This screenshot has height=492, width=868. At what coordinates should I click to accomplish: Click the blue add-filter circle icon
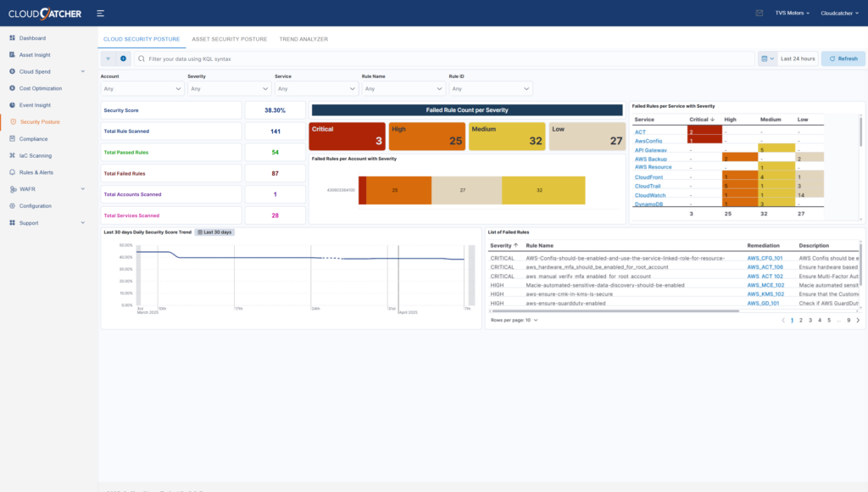(x=124, y=59)
